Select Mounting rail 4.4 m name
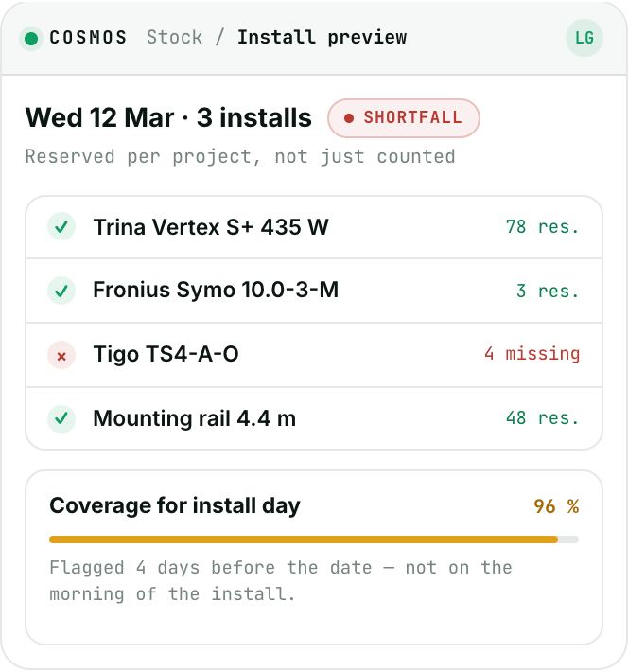The width and height of the screenshot is (628, 672). [x=195, y=418]
